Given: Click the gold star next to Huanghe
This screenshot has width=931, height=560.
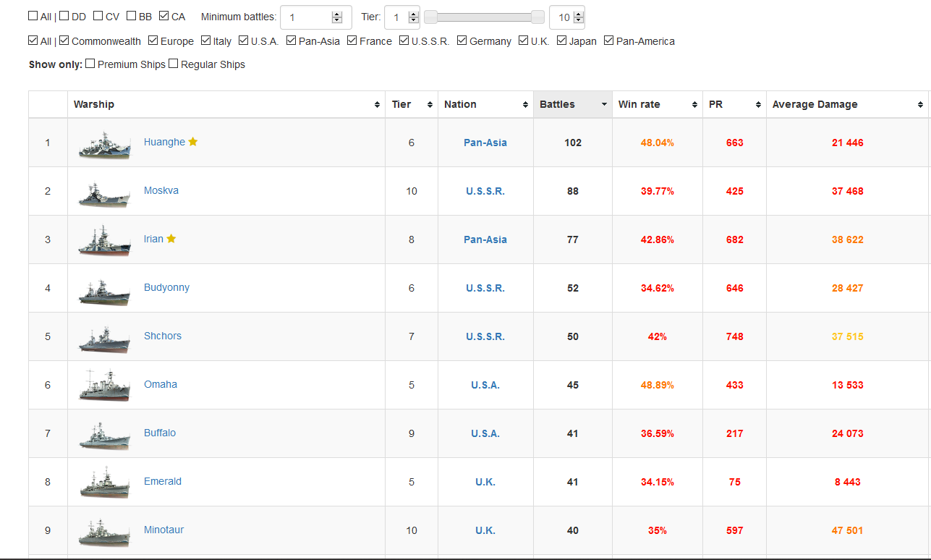Looking at the screenshot, I should coord(193,142).
